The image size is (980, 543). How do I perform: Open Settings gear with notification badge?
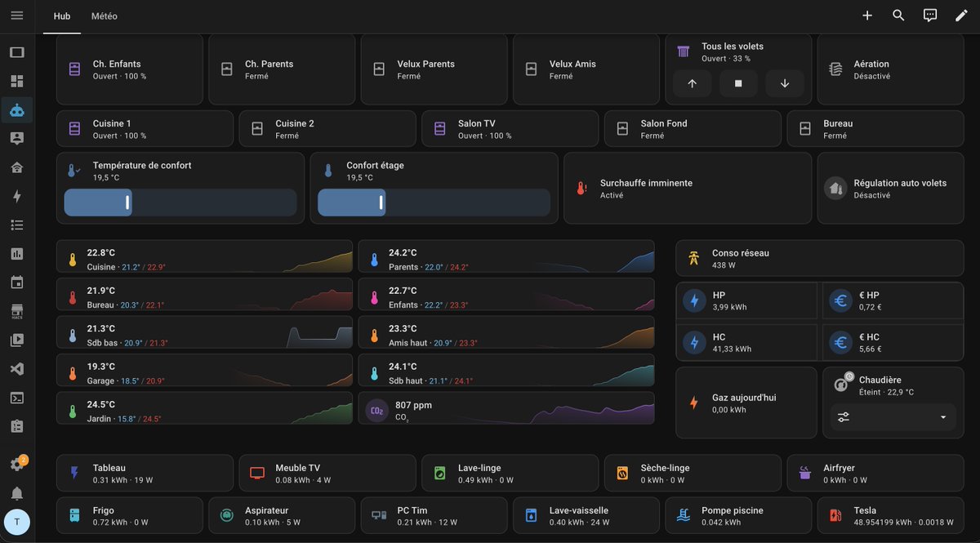[x=17, y=464]
